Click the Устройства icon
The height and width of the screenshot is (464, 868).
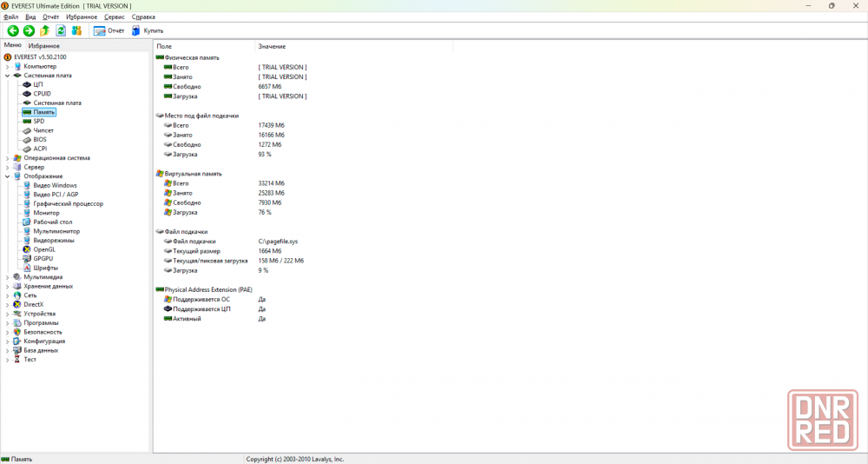pos(17,314)
